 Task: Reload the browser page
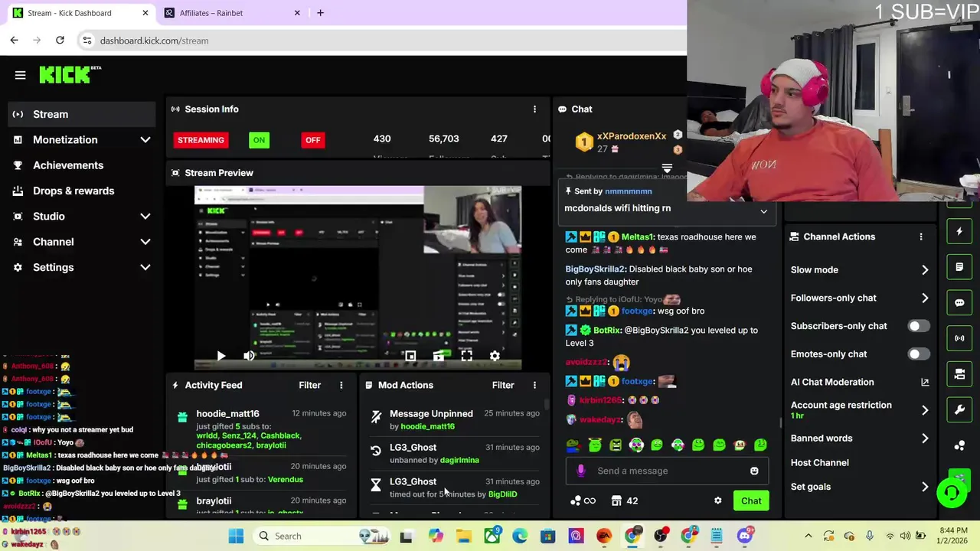click(60, 40)
